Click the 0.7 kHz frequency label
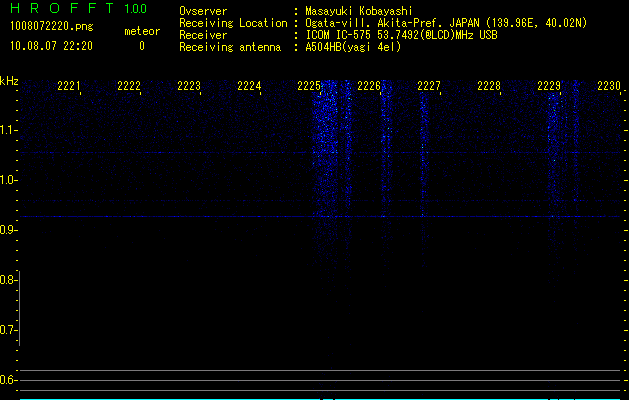Screen dimensions: 629x400 pos(8,330)
